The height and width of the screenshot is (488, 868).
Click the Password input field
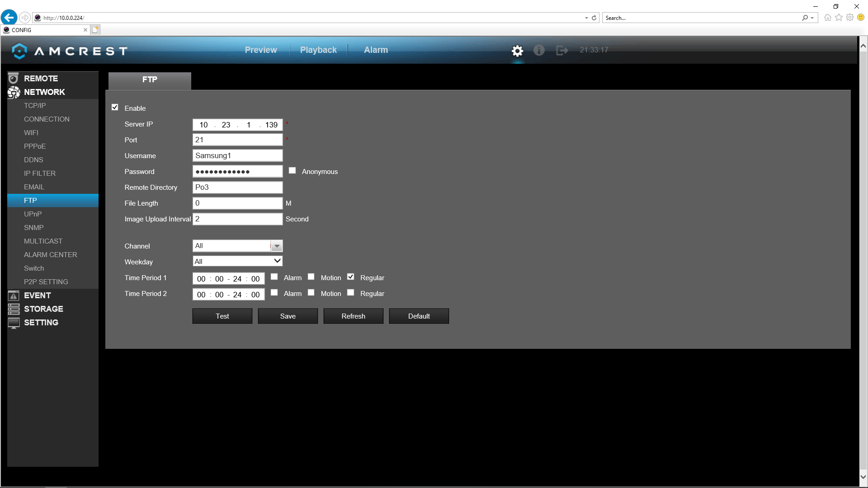coord(237,171)
